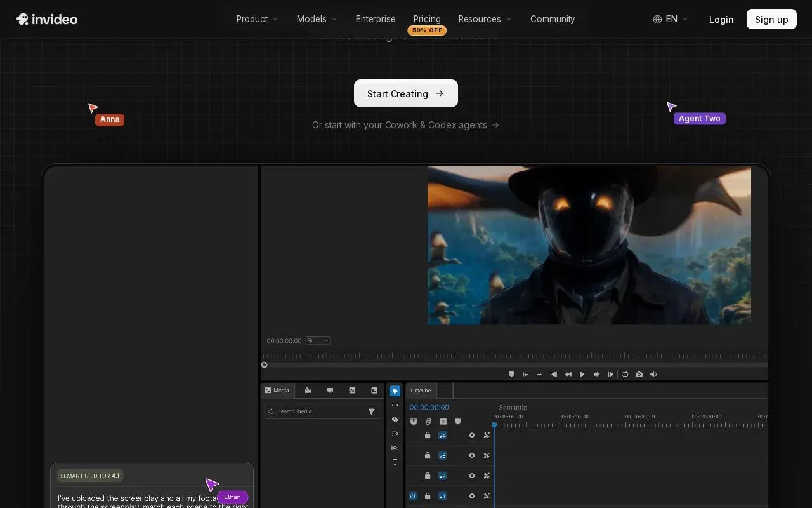The width and height of the screenshot is (812, 508).
Task: Select the track select forward tool
Action: 395,434
